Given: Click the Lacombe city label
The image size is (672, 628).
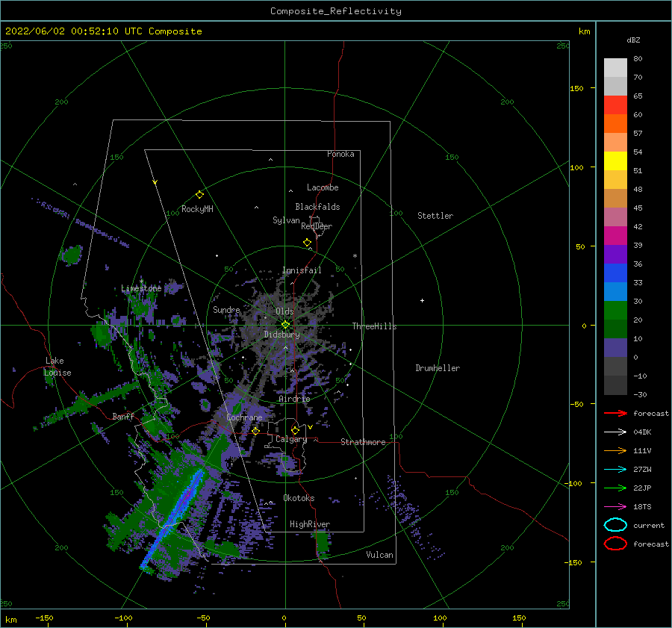Looking at the screenshot, I should point(323,187).
